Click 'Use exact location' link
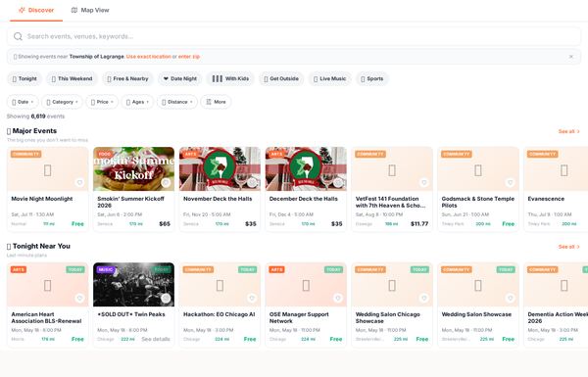Viewport: 588px width, 377px height. tap(149, 57)
